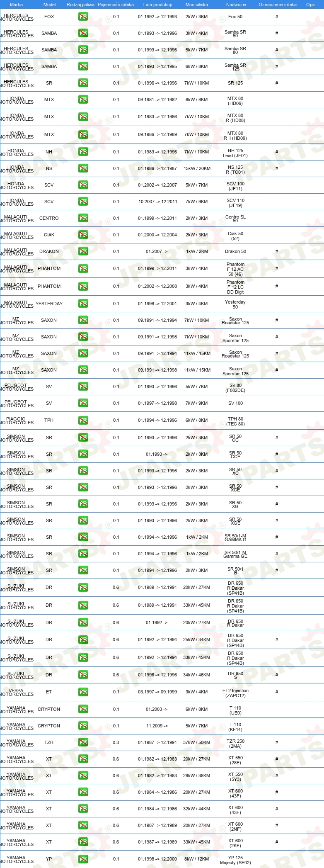Click the 37kW / 50KM power cell
Screen dimensions: 324x868
coord(197,742)
